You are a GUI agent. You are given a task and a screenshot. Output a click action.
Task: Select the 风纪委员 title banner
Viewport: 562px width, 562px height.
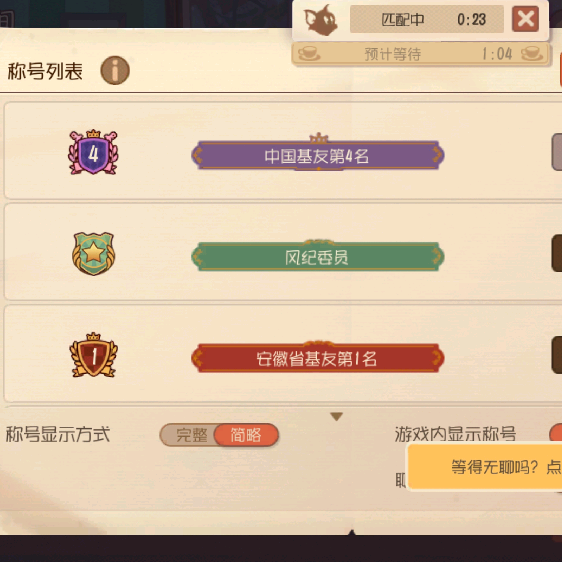pyautogui.click(x=318, y=256)
